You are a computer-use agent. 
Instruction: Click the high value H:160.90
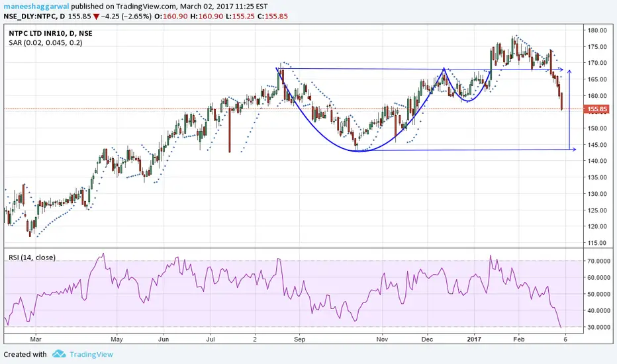(207, 16)
